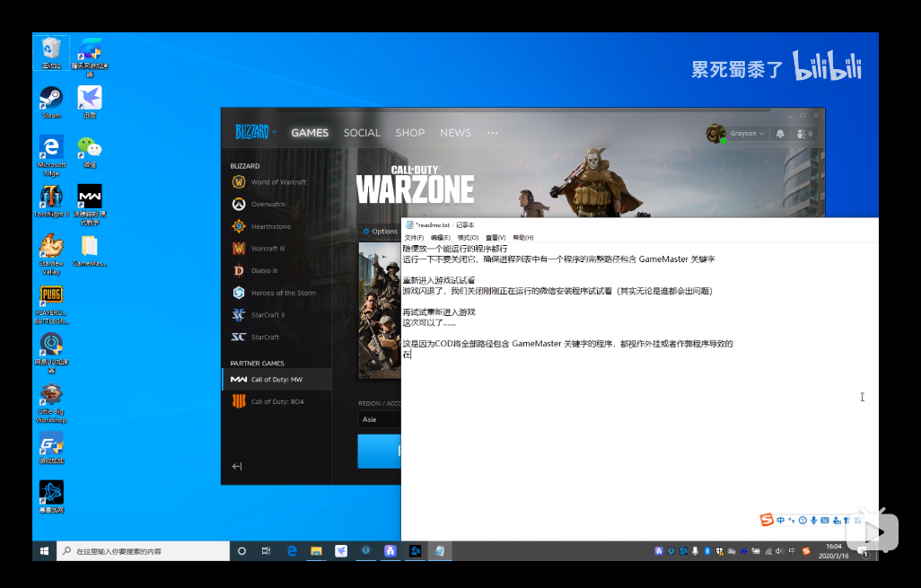Select Diablo III in the sidebar
This screenshot has height=588, width=921.
coord(264,270)
